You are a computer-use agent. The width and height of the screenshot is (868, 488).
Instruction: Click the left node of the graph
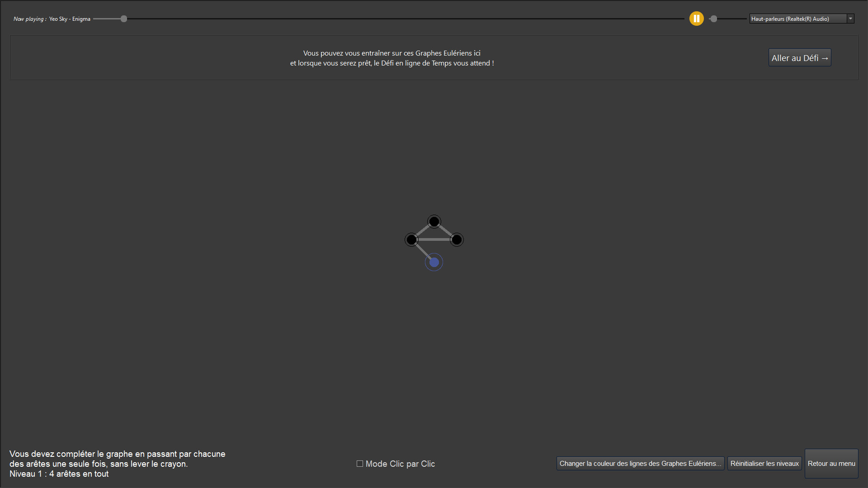pos(411,239)
